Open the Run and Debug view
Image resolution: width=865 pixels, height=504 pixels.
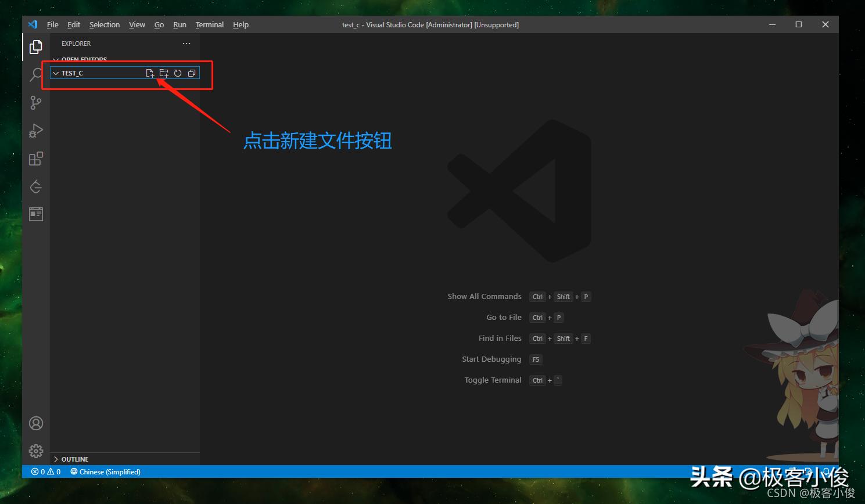click(x=35, y=131)
